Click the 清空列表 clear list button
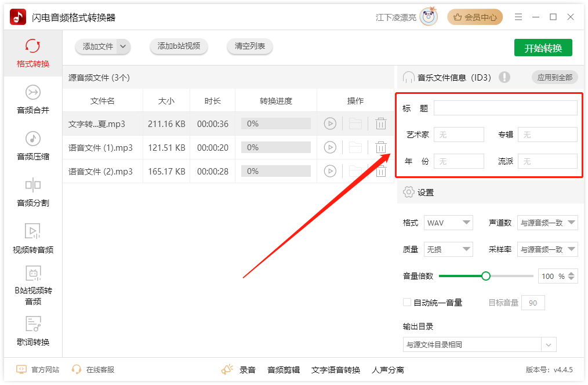Viewport: 588px width, 385px height. (x=250, y=46)
